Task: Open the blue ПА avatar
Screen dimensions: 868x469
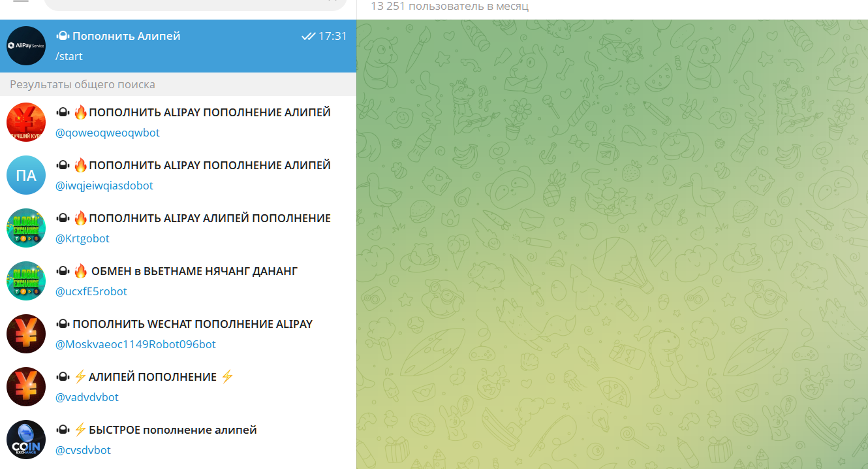Action: coord(26,175)
